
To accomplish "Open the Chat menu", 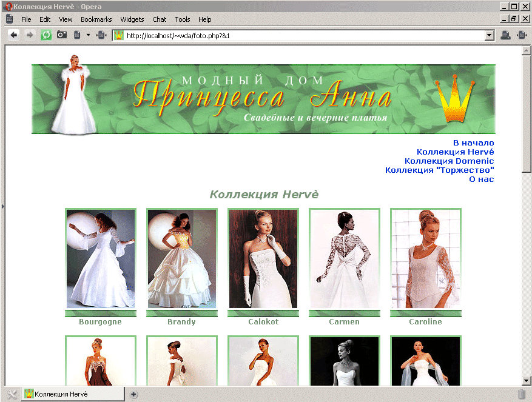I will pos(159,19).
